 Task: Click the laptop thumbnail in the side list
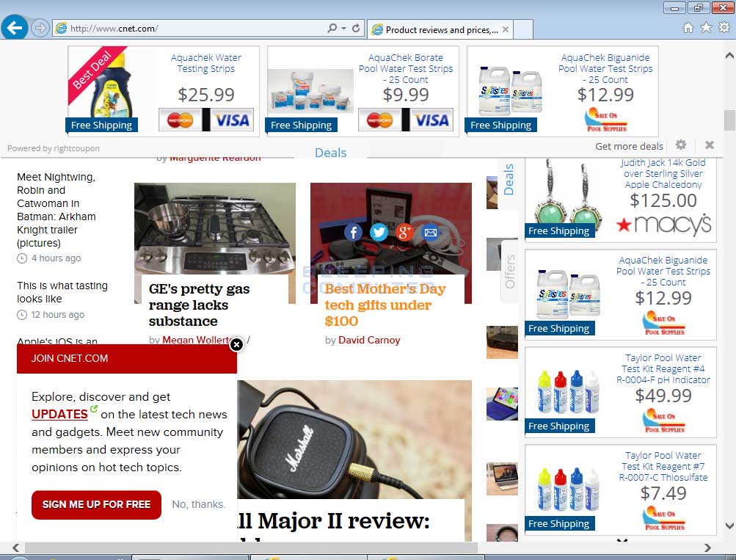pos(502,479)
